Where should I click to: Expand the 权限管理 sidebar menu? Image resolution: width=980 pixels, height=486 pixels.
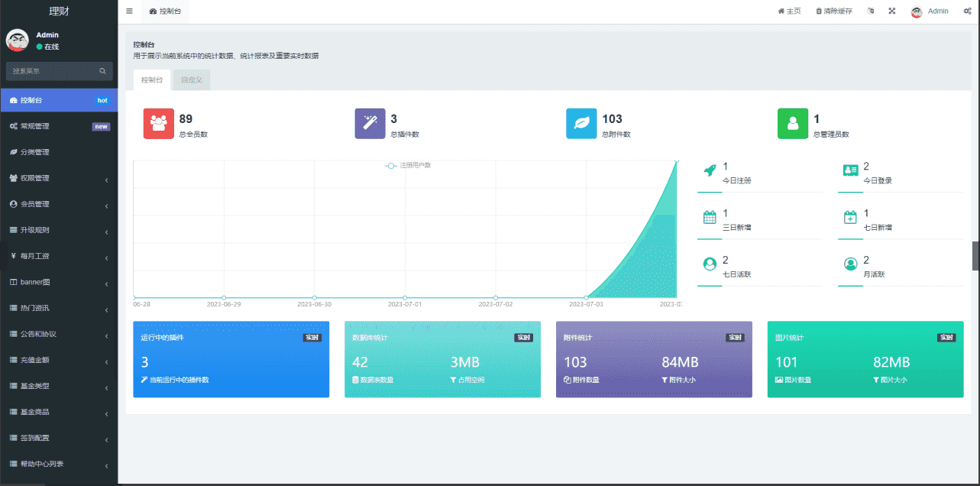coord(59,178)
